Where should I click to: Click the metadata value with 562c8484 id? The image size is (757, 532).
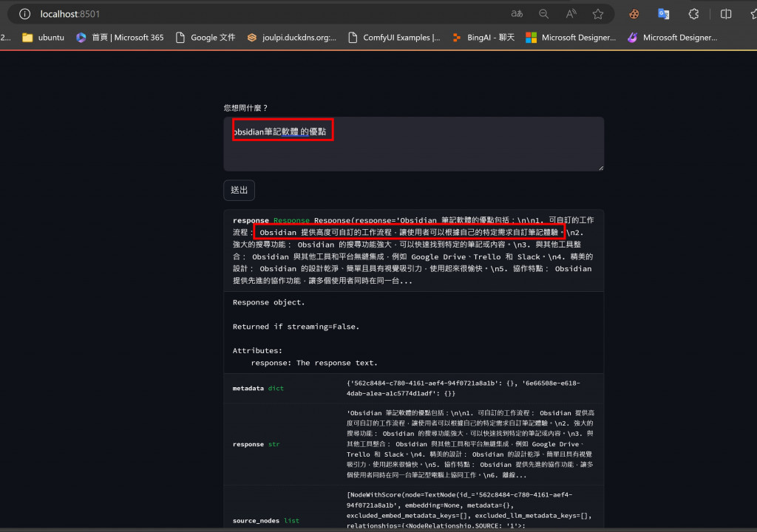pyautogui.click(x=464, y=388)
